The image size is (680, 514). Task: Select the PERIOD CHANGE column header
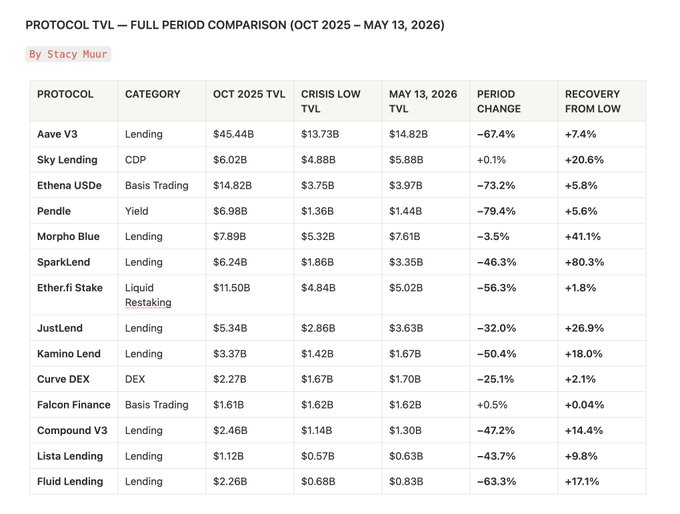tap(499, 101)
